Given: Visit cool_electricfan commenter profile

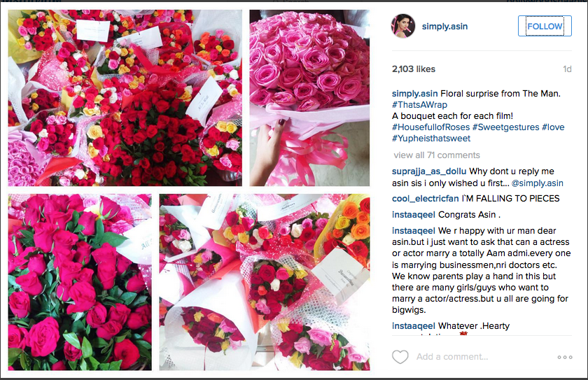Looking at the screenshot, I should [x=426, y=199].
